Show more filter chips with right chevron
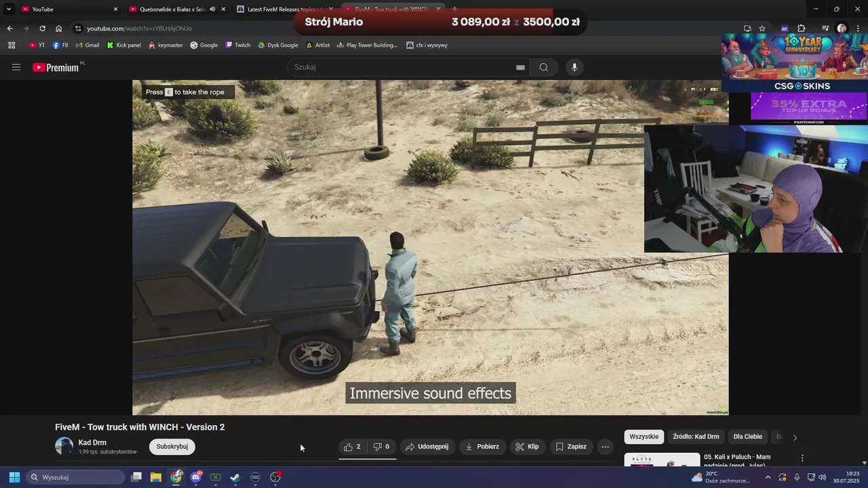The image size is (868, 488). click(795, 437)
